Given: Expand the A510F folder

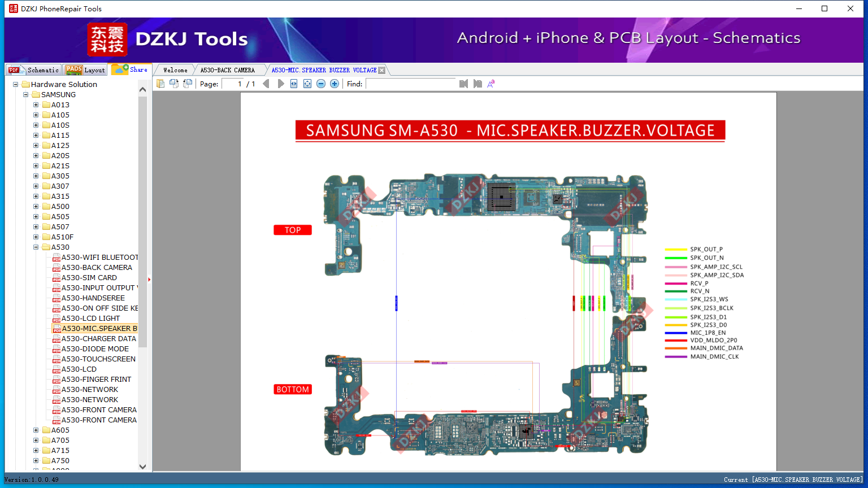Looking at the screenshot, I should [x=36, y=237].
